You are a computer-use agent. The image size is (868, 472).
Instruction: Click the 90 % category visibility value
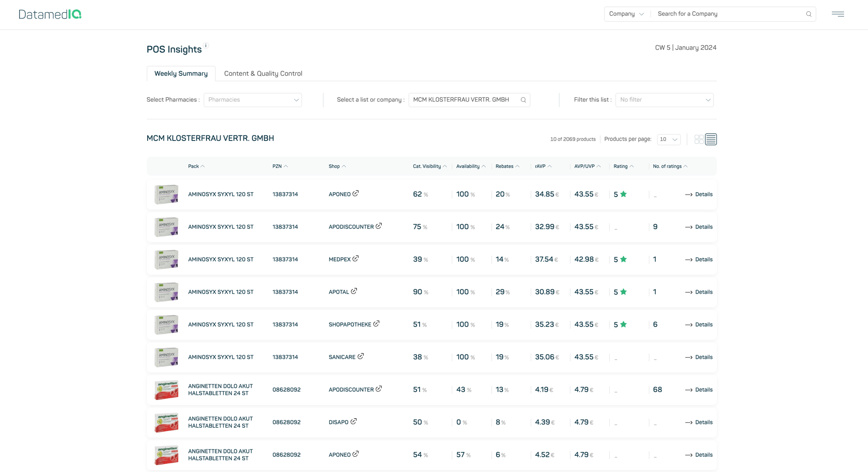click(421, 292)
